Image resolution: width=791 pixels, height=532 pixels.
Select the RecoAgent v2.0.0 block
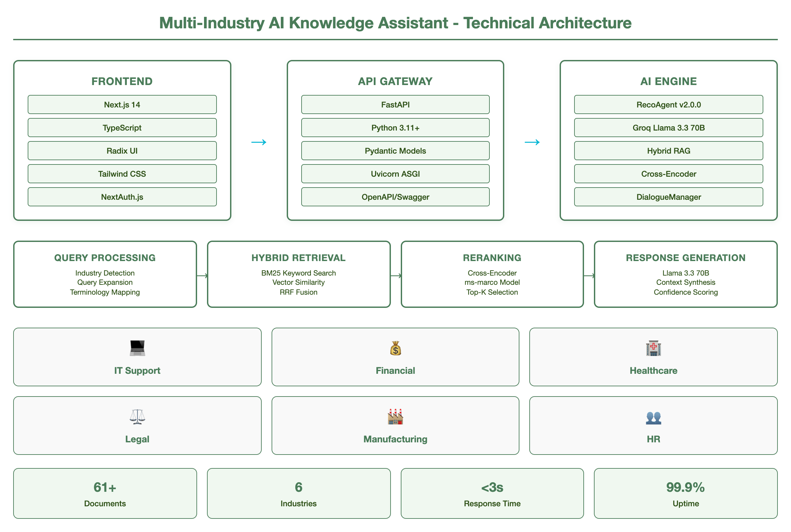[x=668, y=104]
